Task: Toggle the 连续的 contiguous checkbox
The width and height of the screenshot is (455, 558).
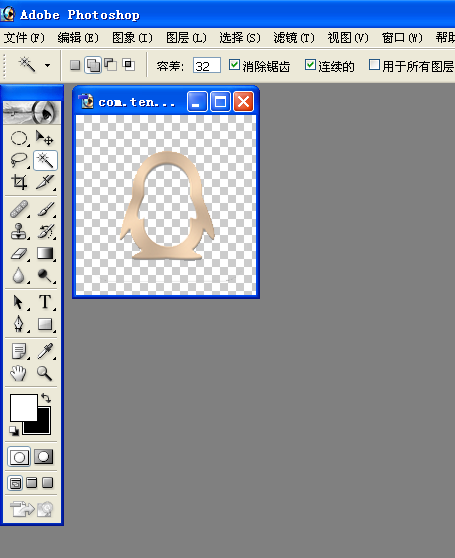Action: click(310, 65)
